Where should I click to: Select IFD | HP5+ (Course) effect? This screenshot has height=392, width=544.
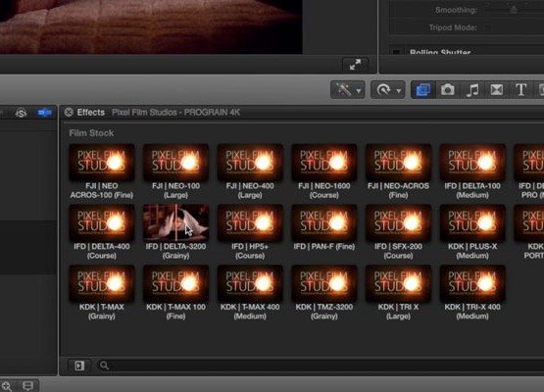tap(250, 232)
